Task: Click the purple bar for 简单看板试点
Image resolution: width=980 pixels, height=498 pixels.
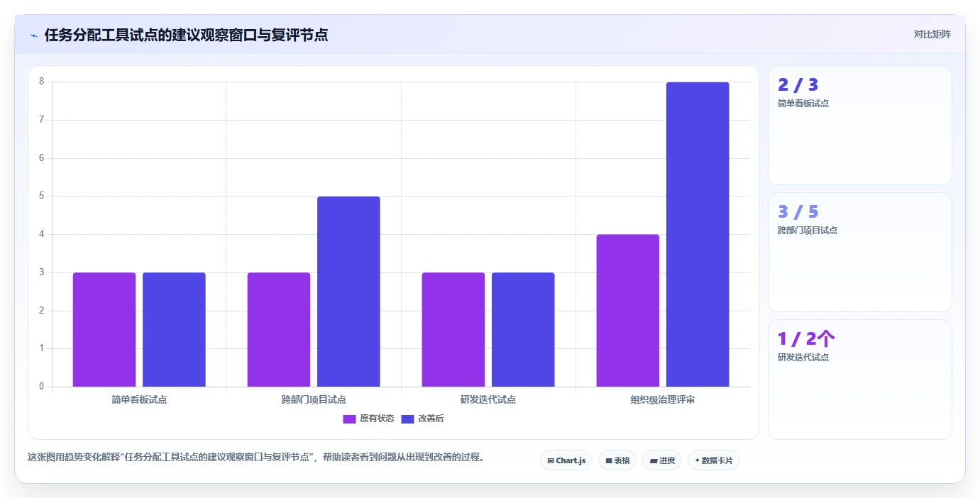Action: click(104, 330)
